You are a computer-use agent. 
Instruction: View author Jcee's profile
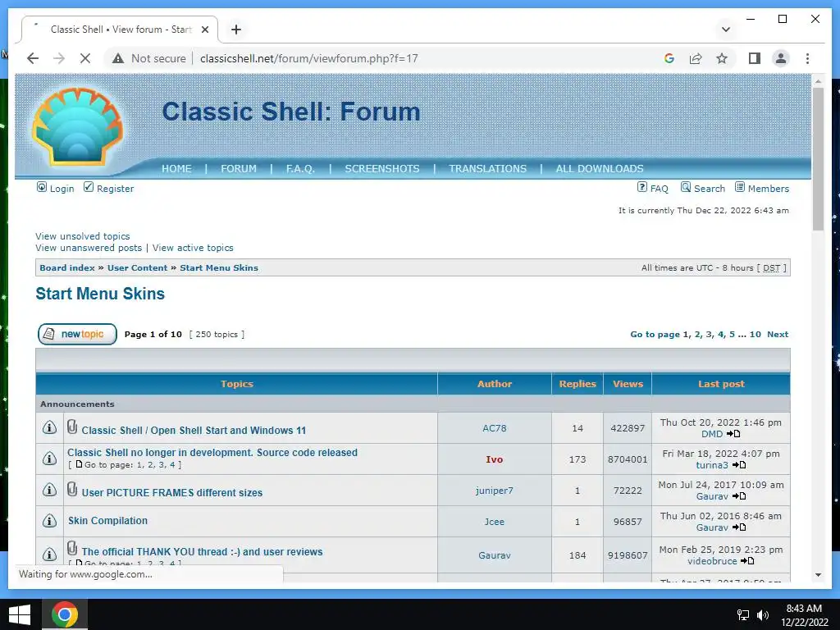[x=494, y=522]
